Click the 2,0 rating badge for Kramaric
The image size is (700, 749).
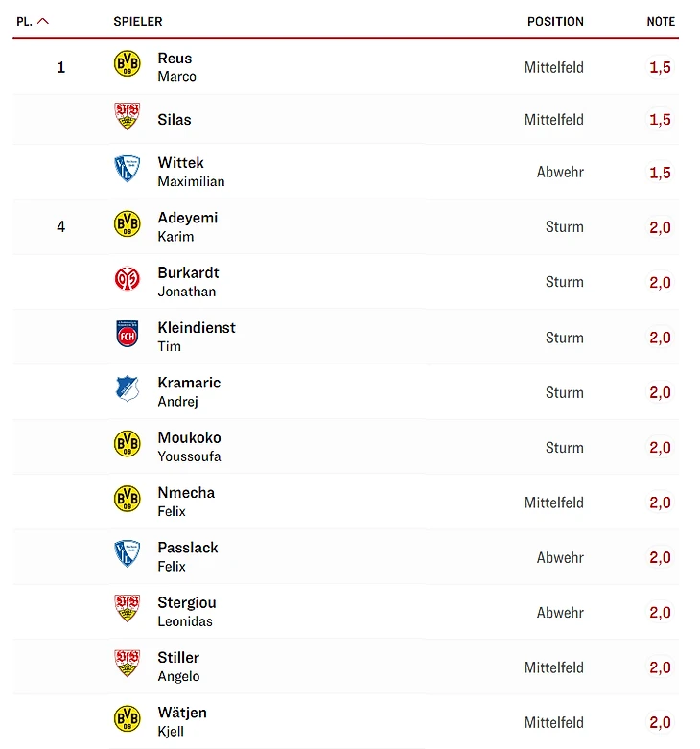(x=660, y=392)
